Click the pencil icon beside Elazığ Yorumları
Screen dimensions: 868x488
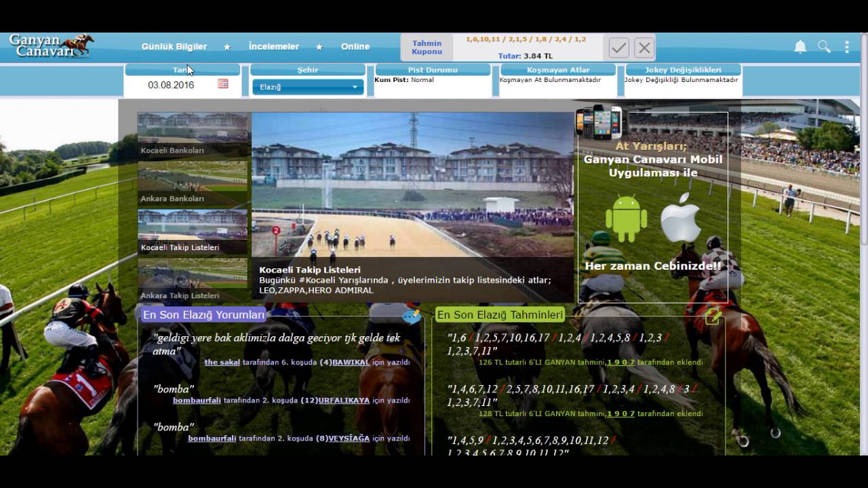click(x=412, y=316)
